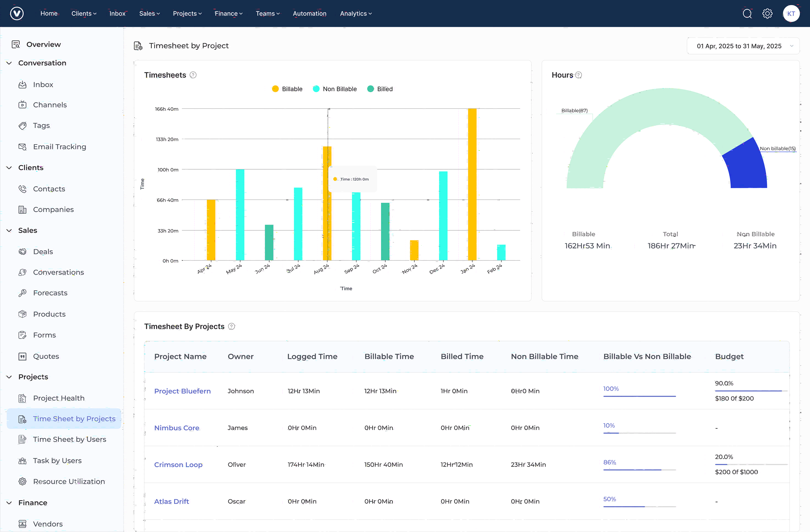
Task: Select the Channels icon in sidebar
Action: (22, 105)
